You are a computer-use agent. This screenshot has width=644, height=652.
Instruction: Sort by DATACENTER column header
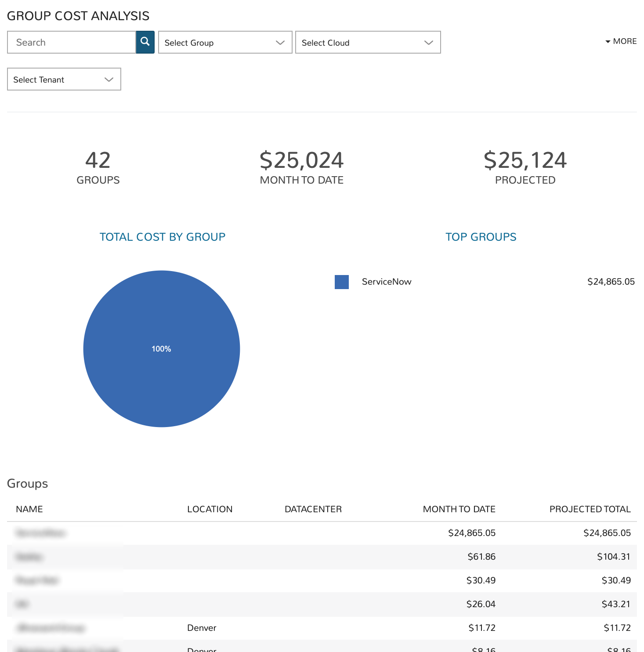pos(313,509)
